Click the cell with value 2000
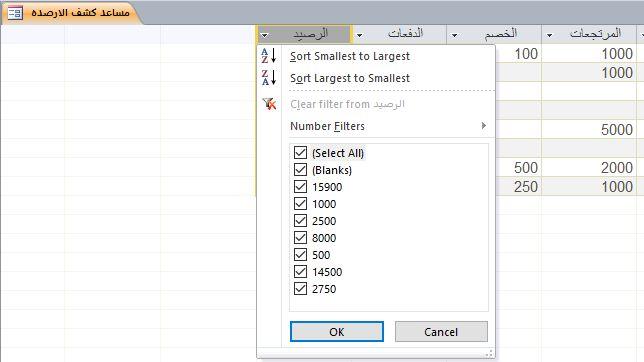Viewport: 644px width, 362px height. [x=589, y=167]
